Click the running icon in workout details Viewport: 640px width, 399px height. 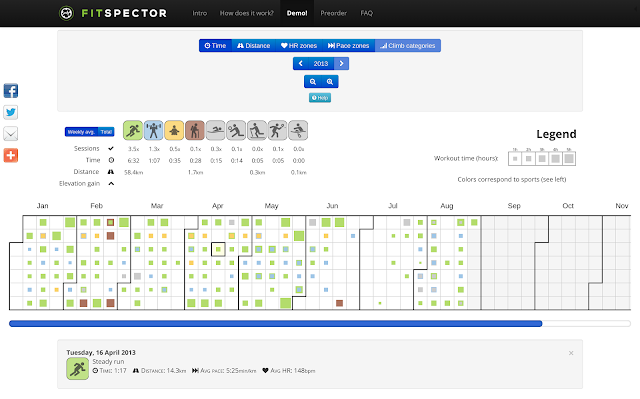pyautogui.click(x=78, y=369)
